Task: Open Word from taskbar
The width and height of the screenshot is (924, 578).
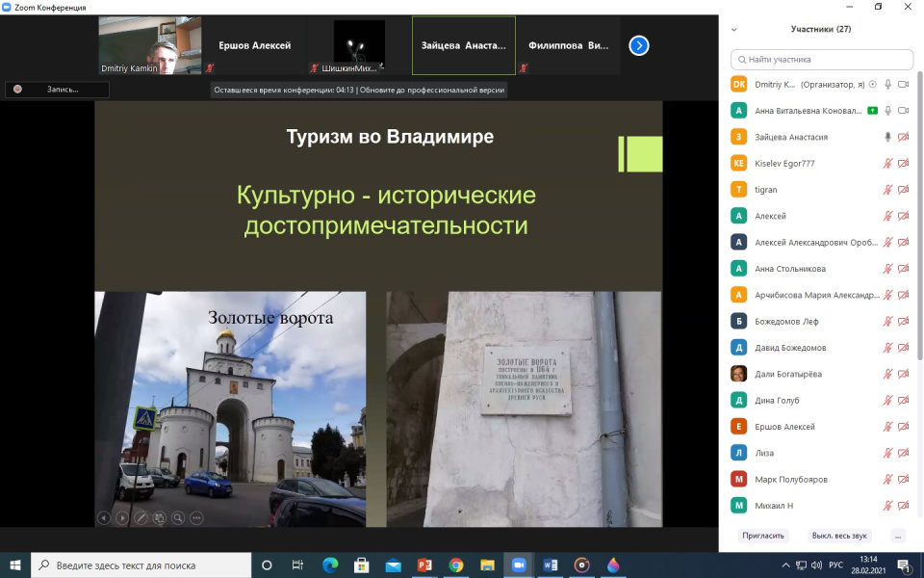Action: 551,565
